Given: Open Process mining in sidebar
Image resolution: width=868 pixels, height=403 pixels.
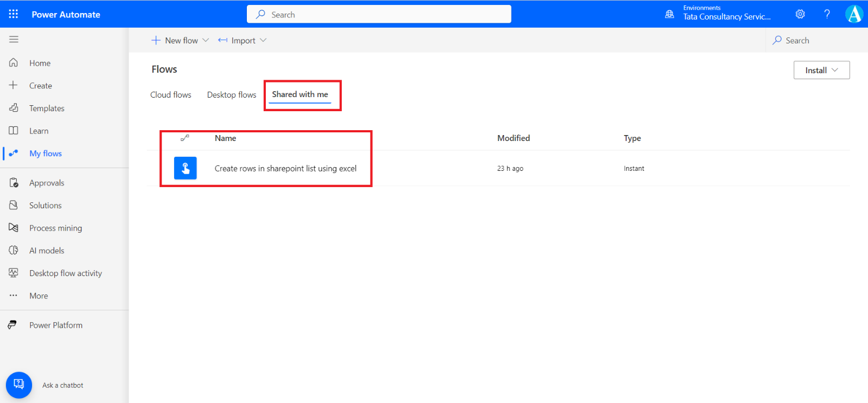Looking at the screenshot, I should pyautogui.click(x=55, y=228).
